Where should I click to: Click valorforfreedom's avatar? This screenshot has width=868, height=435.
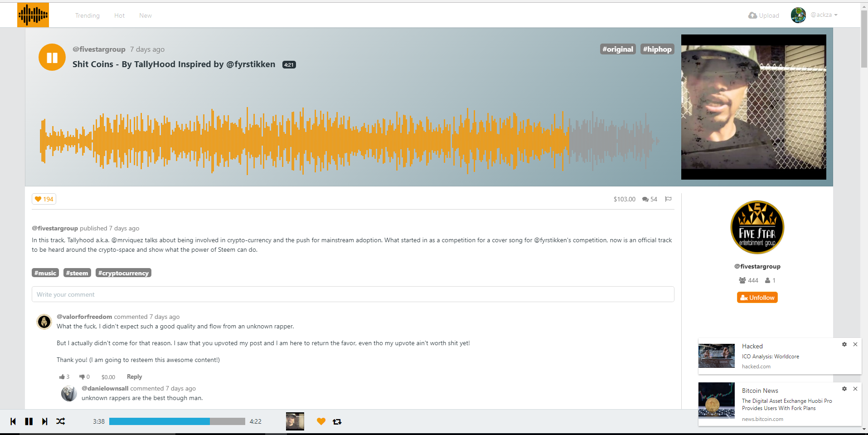[x=44, y=322]
